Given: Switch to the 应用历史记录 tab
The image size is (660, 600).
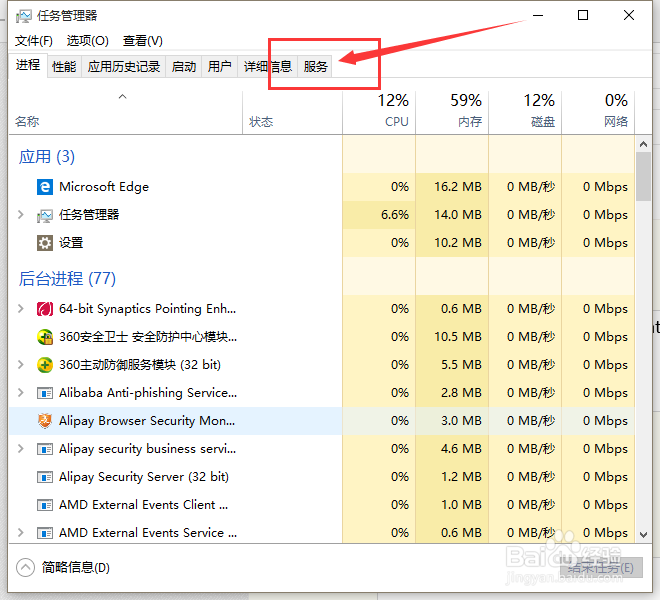Looking at the screenshot, I should point(124,67).
